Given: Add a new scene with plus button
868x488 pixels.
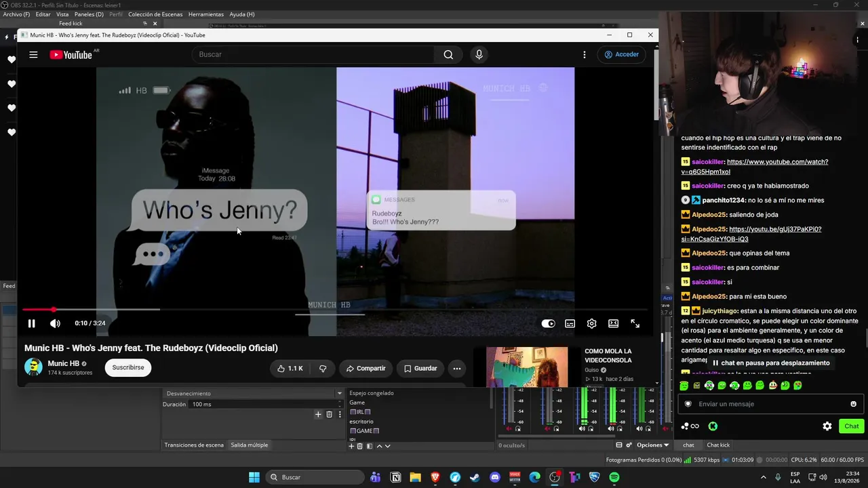Looking at the screenshot, I should point(351,446).
